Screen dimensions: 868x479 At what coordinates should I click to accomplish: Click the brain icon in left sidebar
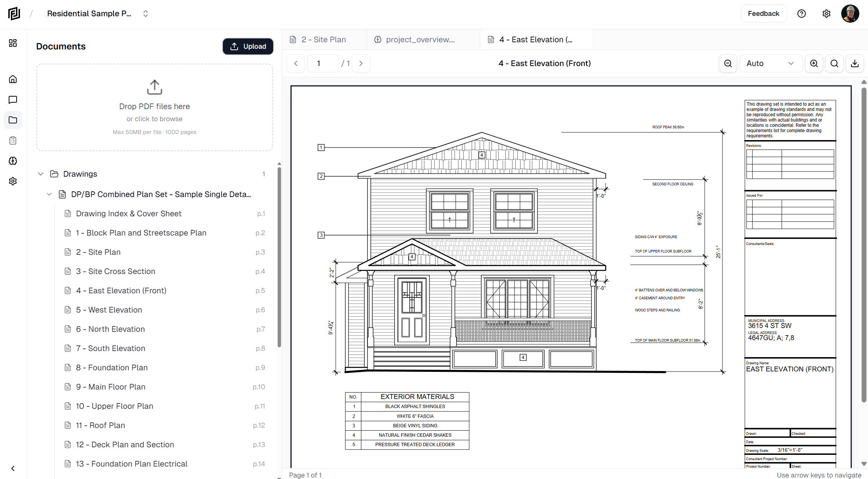pyautogui.click(x=13, y=161)
